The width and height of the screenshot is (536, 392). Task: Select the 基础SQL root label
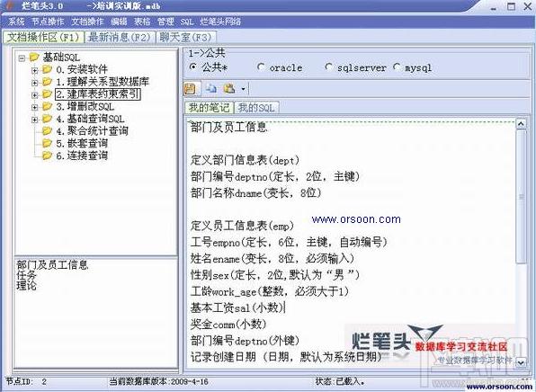click(61, 57)
